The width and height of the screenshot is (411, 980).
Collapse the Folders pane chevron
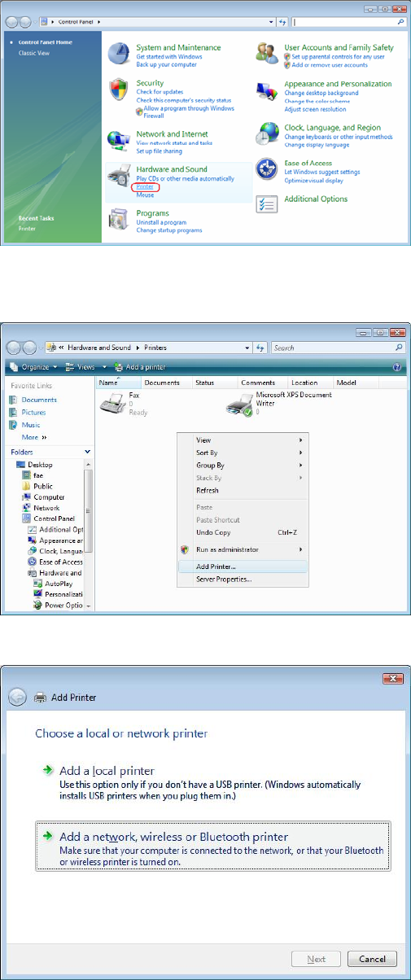point(87,452)
